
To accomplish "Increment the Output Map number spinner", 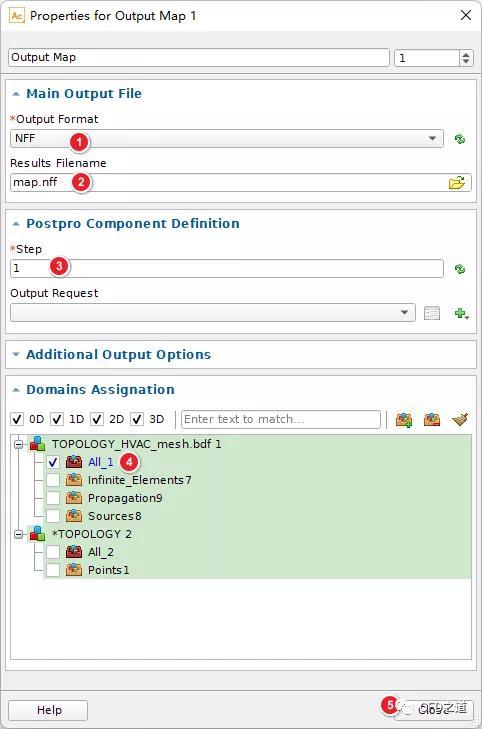I will [x=466, y=54].
